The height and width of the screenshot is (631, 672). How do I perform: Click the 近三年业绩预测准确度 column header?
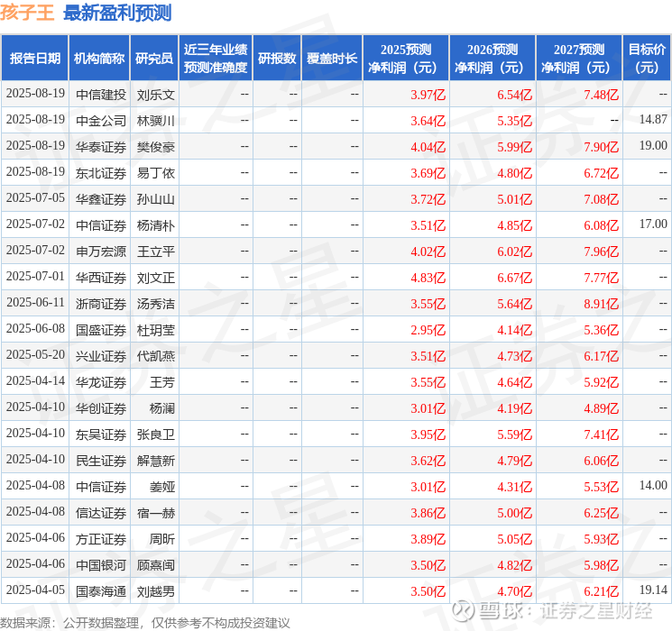pos(216,59)
